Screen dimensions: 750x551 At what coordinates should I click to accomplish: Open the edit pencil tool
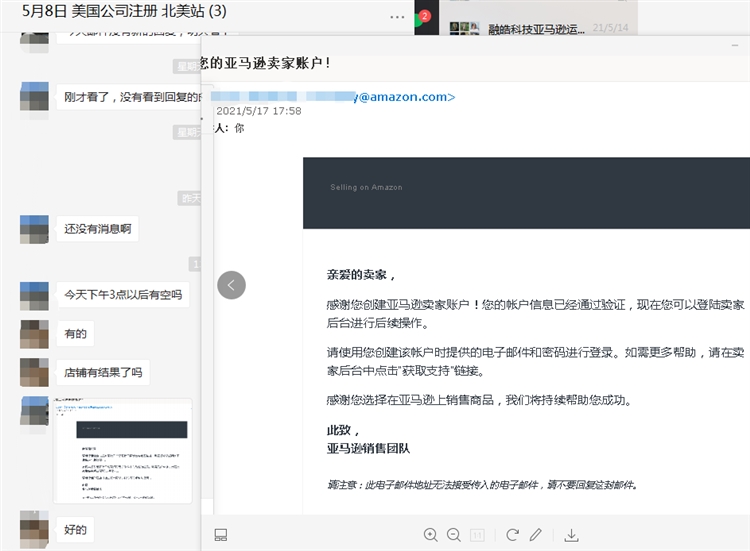536,535
